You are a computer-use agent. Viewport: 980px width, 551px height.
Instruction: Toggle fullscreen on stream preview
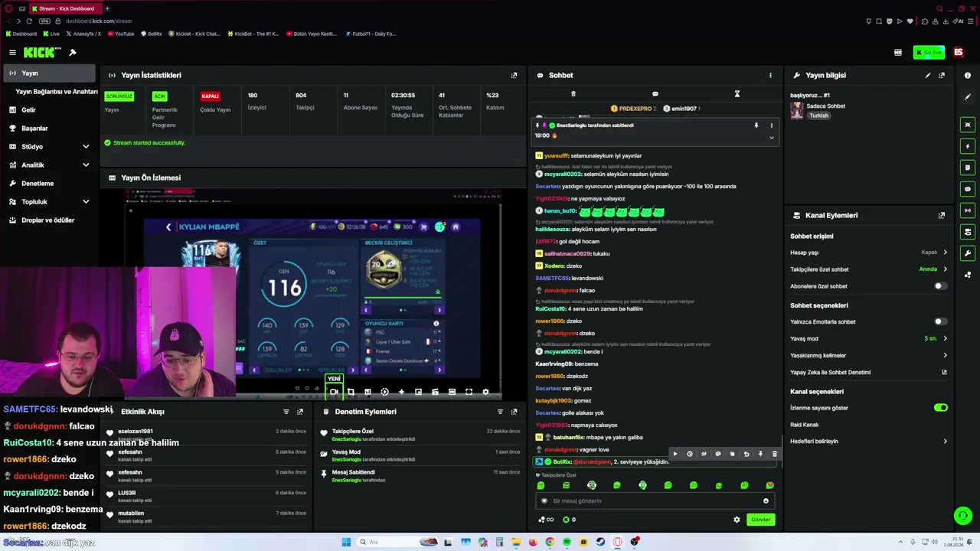coord(469,392)
